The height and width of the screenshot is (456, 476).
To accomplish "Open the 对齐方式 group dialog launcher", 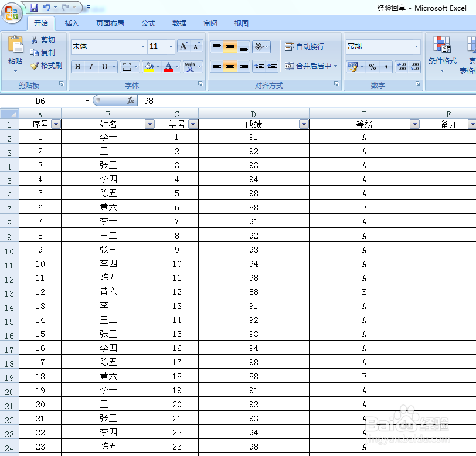I will pyautogui.click(x=336, y=84).
